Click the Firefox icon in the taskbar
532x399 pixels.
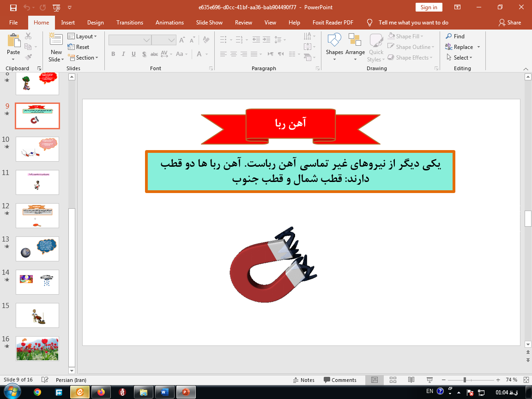[x=101, y=392]
